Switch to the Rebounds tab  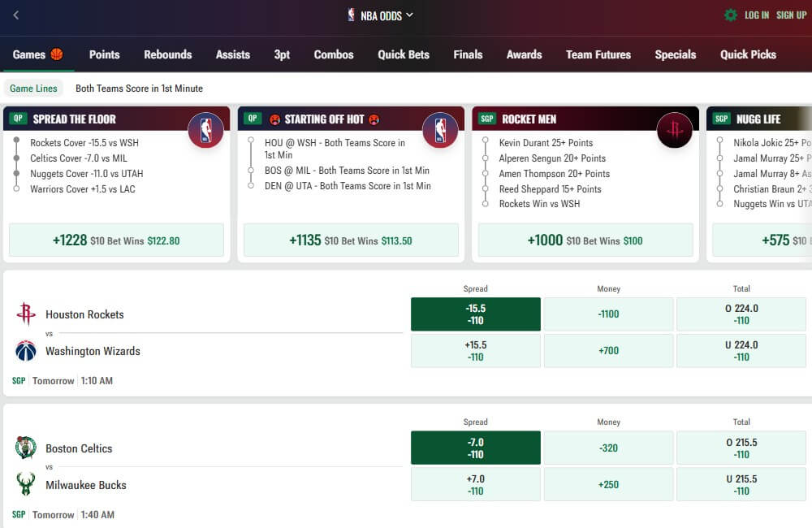tap(167, 54)
